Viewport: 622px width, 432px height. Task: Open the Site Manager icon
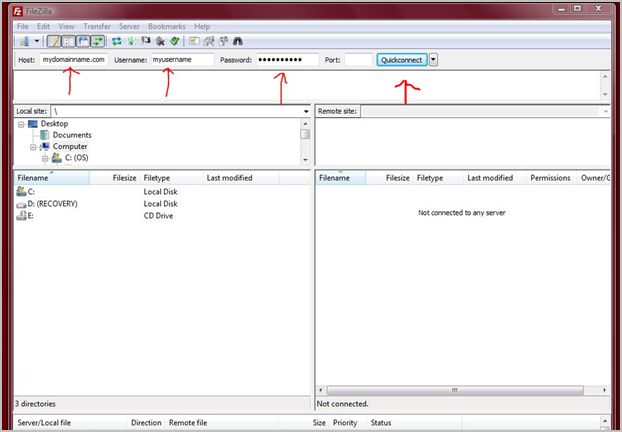23,41
